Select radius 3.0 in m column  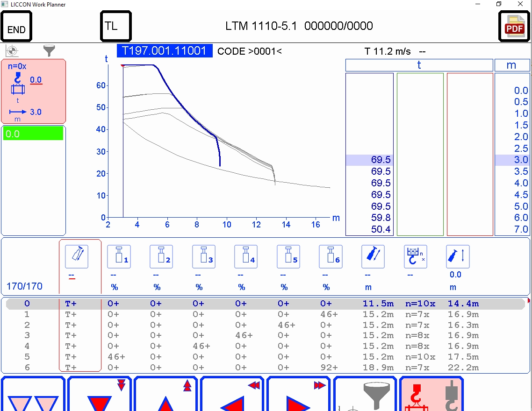tap(512, 160)
